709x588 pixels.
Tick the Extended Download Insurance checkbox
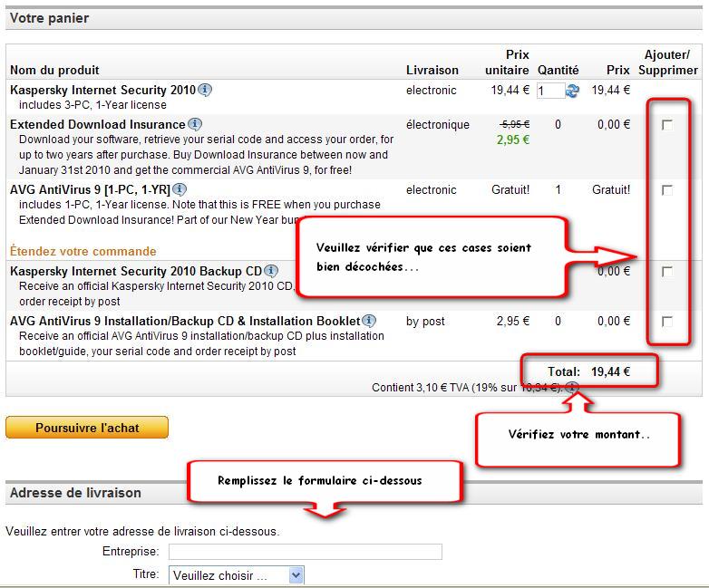pyautogui.click(x=667, y=125)
